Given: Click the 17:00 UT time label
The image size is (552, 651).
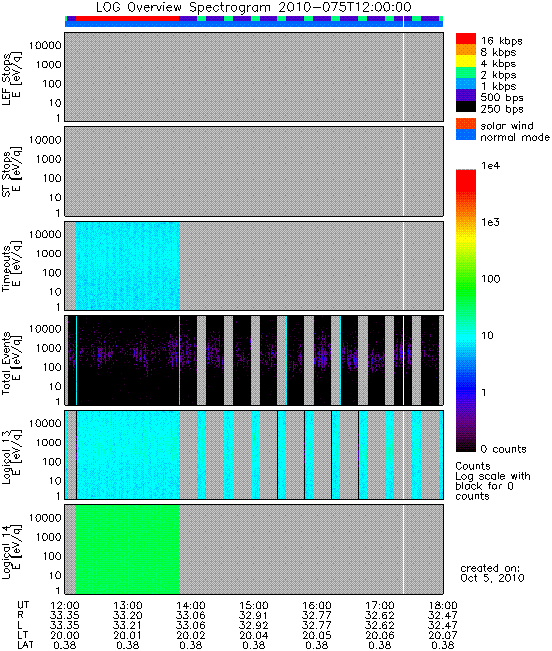Looking at the screenshot, I should click(380, 605).
